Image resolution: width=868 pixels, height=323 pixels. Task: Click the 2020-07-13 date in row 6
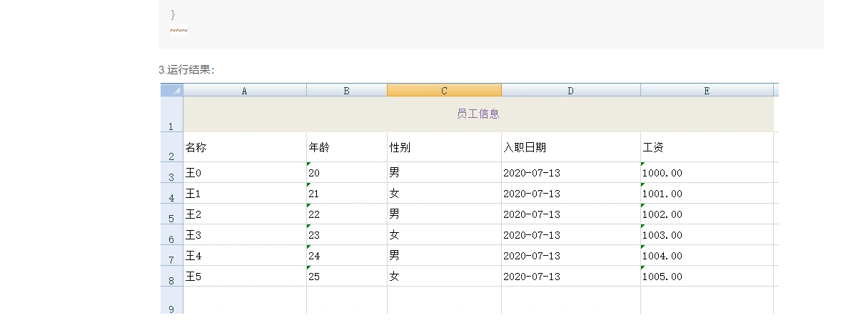(x=532, y=235)
